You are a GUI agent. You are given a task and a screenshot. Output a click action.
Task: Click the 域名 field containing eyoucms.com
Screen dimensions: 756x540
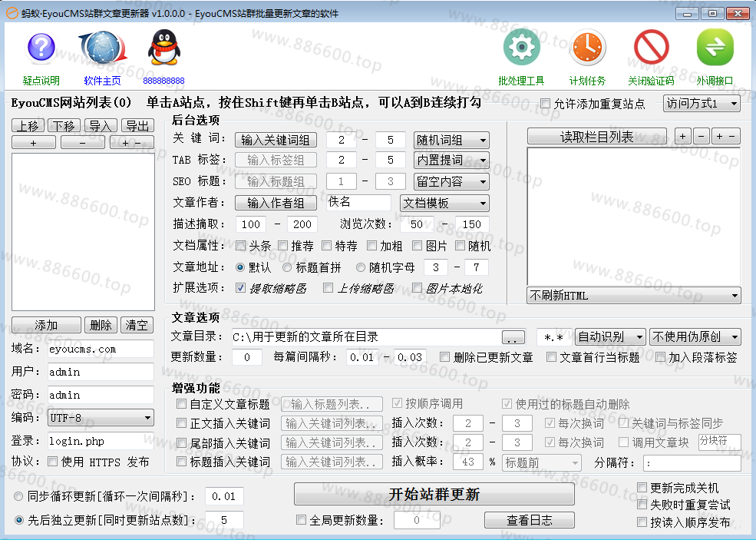coord(101,349)
